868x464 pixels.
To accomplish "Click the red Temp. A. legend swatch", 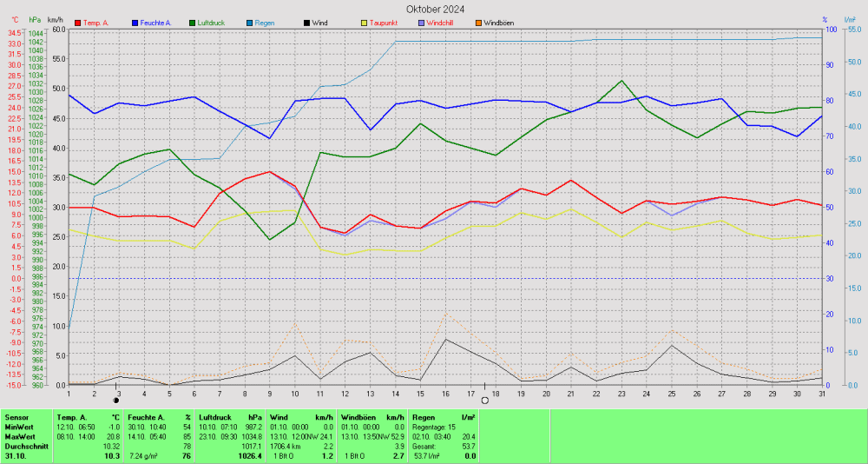I will [78, 22].
